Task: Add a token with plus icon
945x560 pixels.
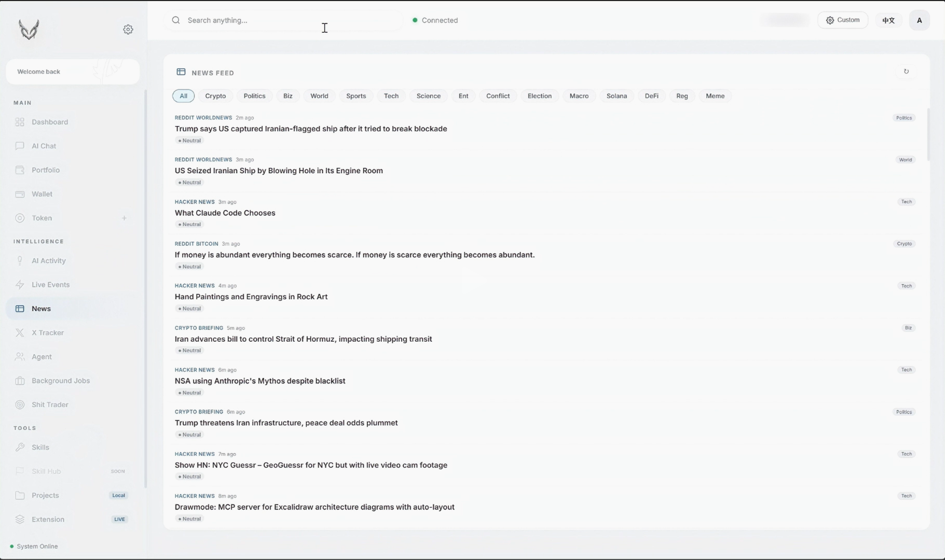Action: click(124, 218)
